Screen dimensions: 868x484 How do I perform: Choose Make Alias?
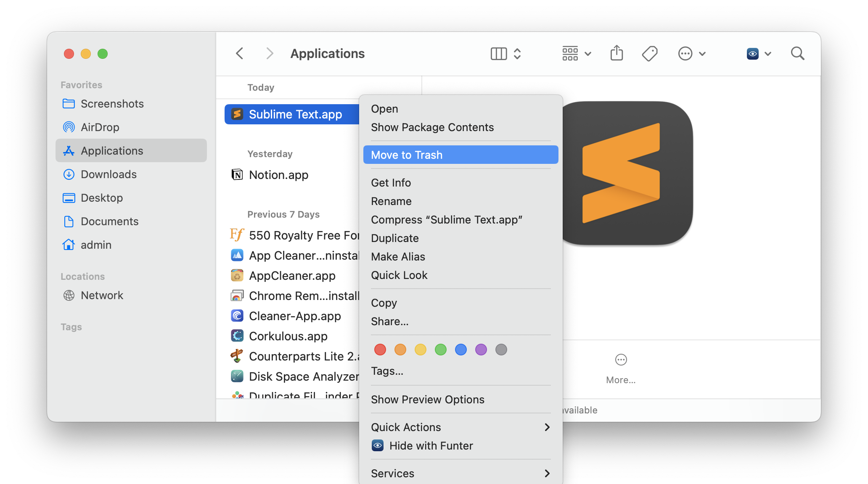[x=461, y=257]
